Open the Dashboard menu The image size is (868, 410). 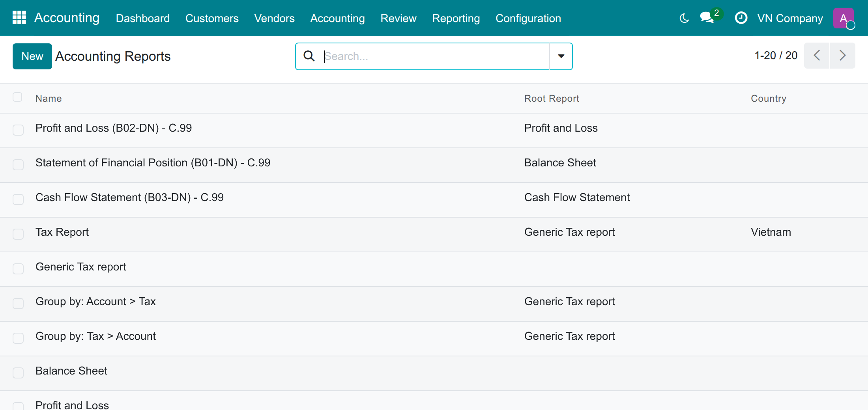pos(143,18)
